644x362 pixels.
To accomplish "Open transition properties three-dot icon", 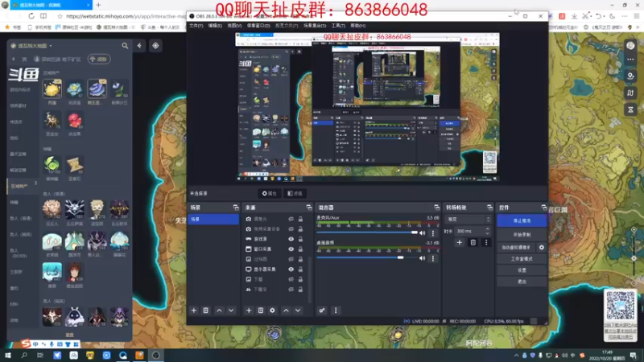I will click(x=486, y=243).
